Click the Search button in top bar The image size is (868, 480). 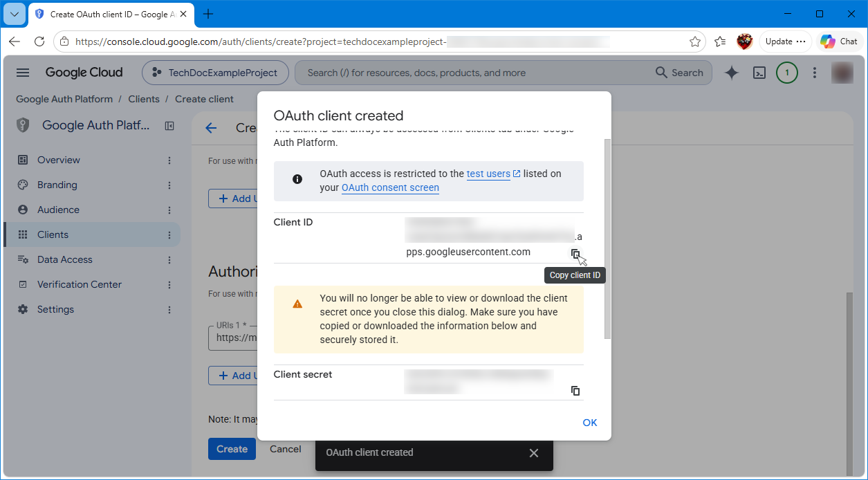679,73
